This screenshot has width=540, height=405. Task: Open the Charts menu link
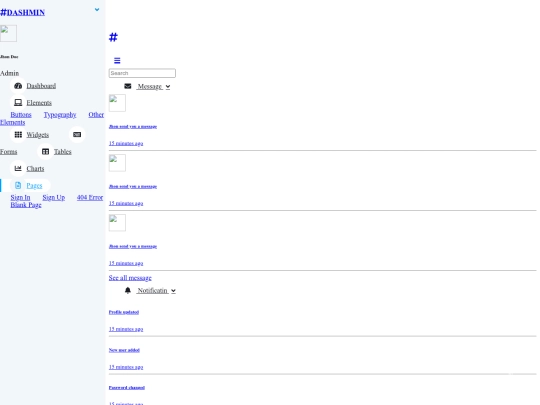click(x=35, y=168)
